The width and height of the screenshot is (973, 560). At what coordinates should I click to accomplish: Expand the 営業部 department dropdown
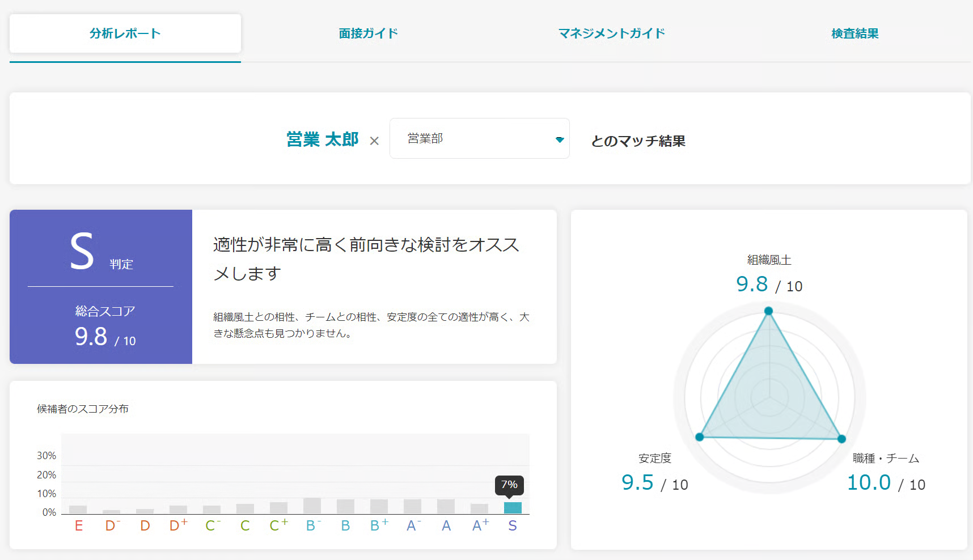coord(479,138)
